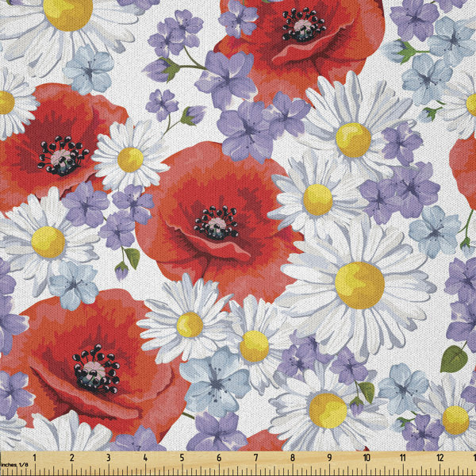The image size is (476, 476).
Task: Click the number 9 on the ruler
Action: 329,458
